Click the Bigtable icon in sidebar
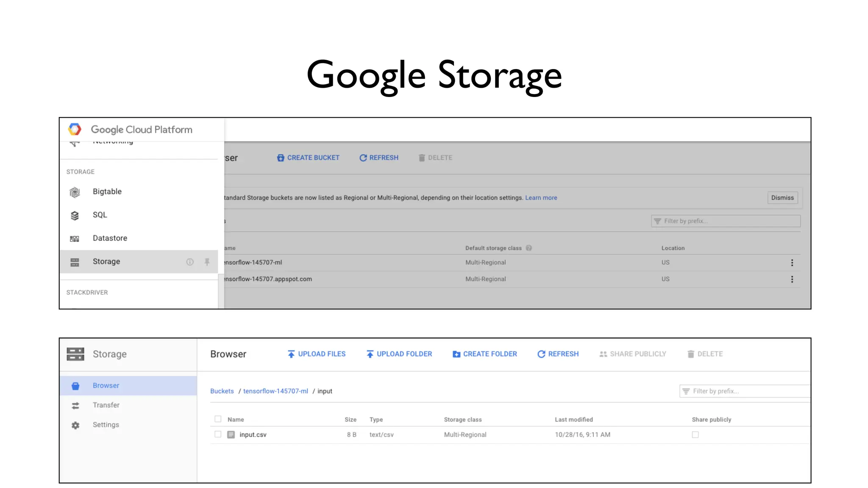868x488 pixels. (75, 192)
